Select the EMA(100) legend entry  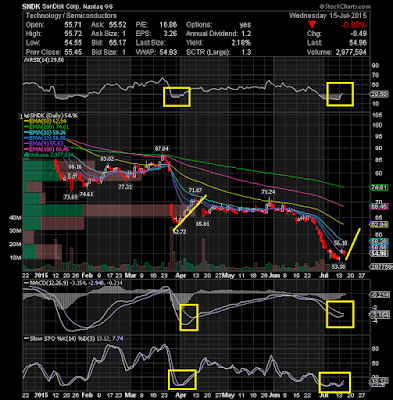(47, 149)
